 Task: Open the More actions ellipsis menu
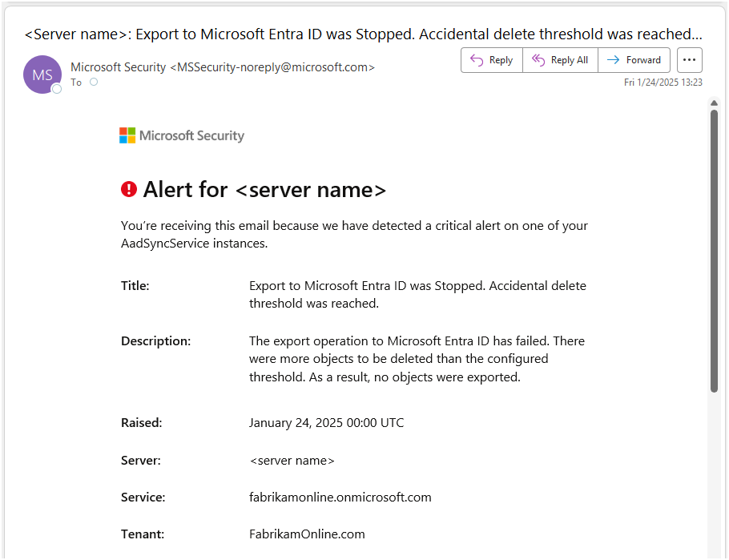pos(689,60)
